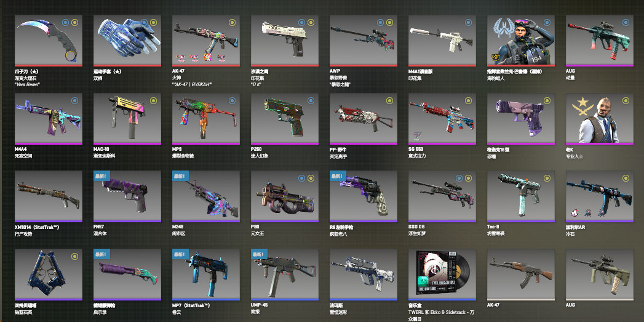
Task: Open the SEAL frogman commander agent portrait
Action: tap(521, 41)
